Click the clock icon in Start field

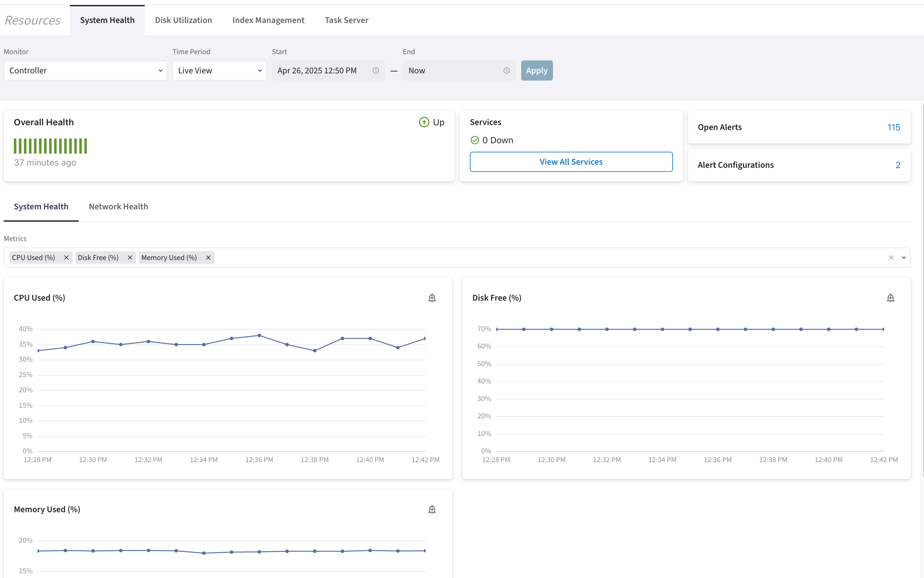point(376,71)
